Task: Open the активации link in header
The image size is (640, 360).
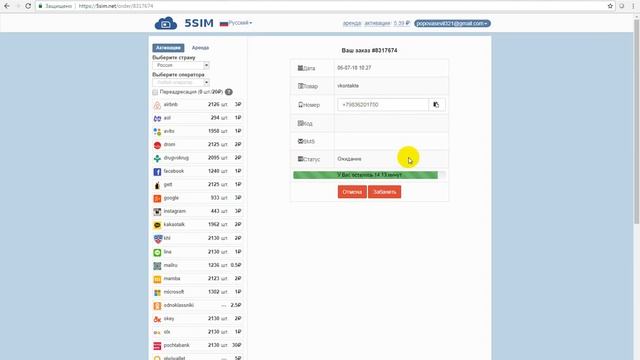Action: (377, 23)
